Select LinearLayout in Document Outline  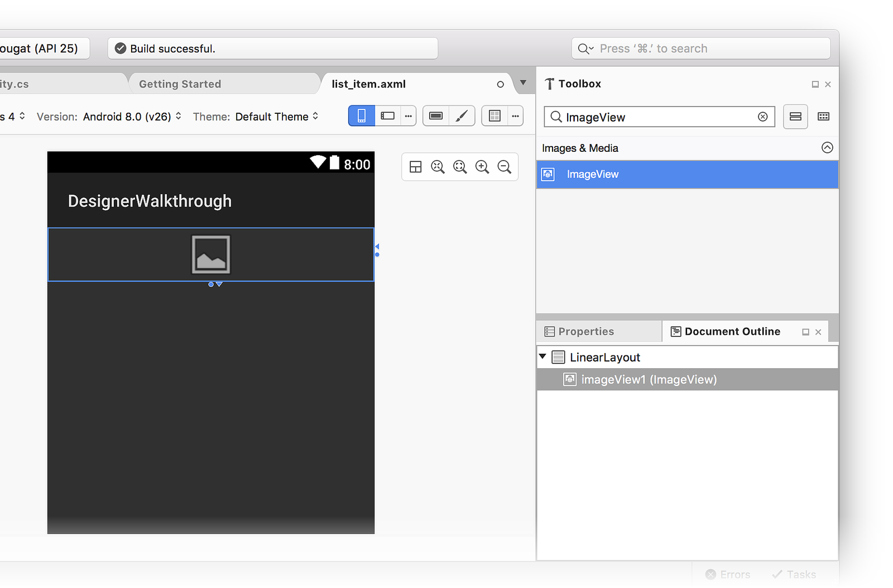[687, 357]
